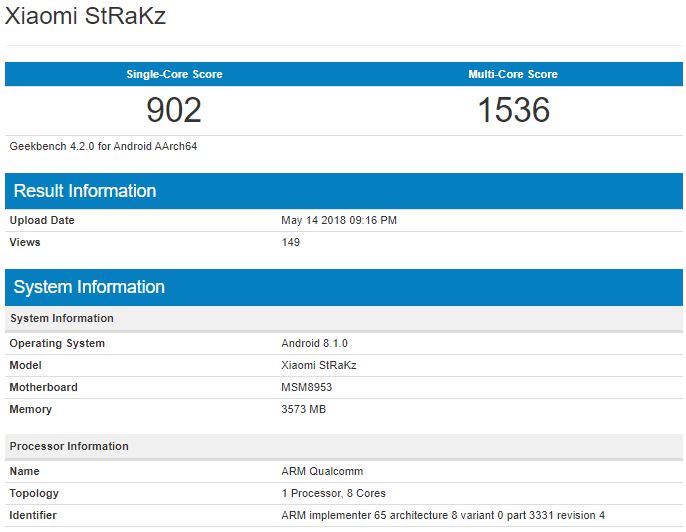
Task: Click the 902 single-core score value
Action: click(174, 110)
